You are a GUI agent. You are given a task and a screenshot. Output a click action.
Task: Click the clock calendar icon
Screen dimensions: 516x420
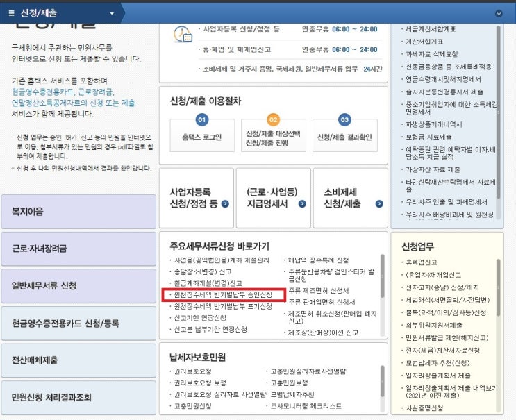point(183,34)
